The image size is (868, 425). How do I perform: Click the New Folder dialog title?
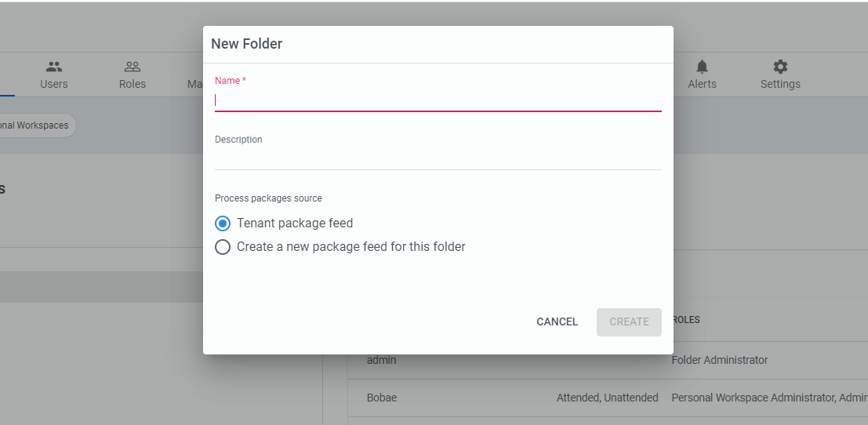(246, 44)
